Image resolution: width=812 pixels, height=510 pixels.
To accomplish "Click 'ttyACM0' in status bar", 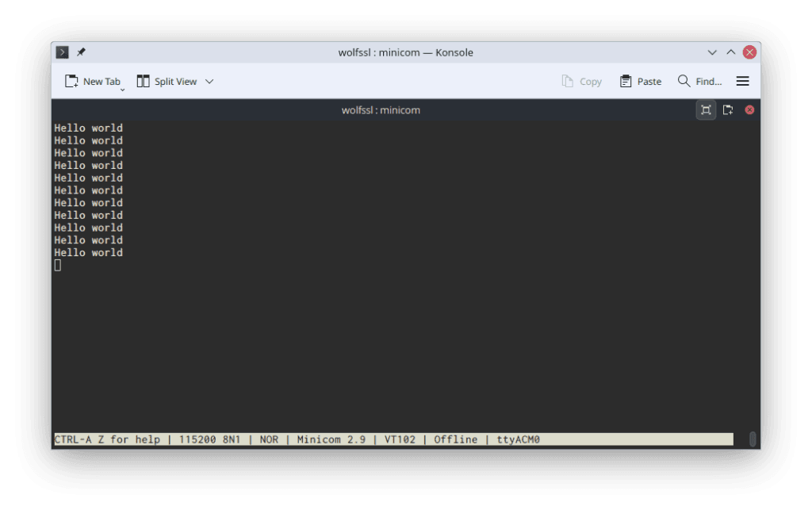I will pyautogui.click(x=519, y=439).
